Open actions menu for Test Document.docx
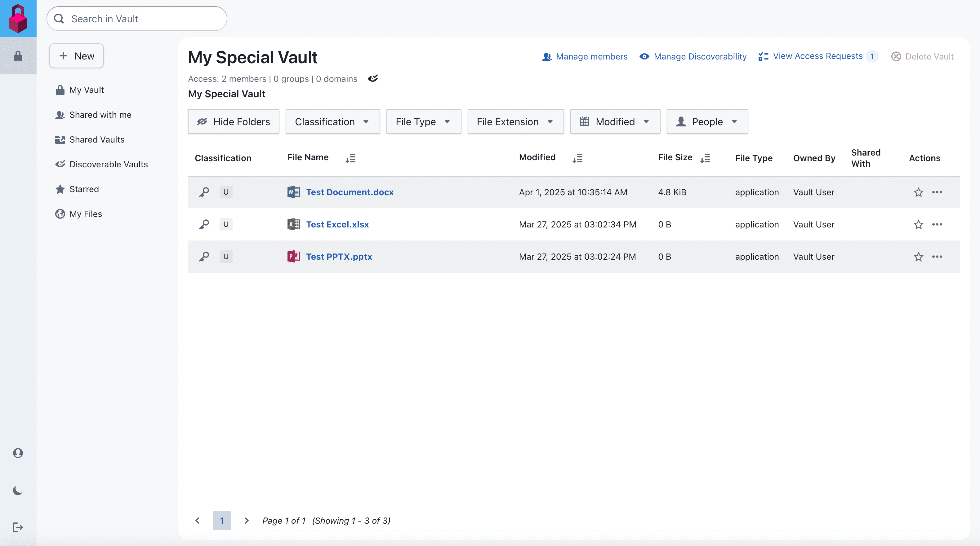 point(937,192)
